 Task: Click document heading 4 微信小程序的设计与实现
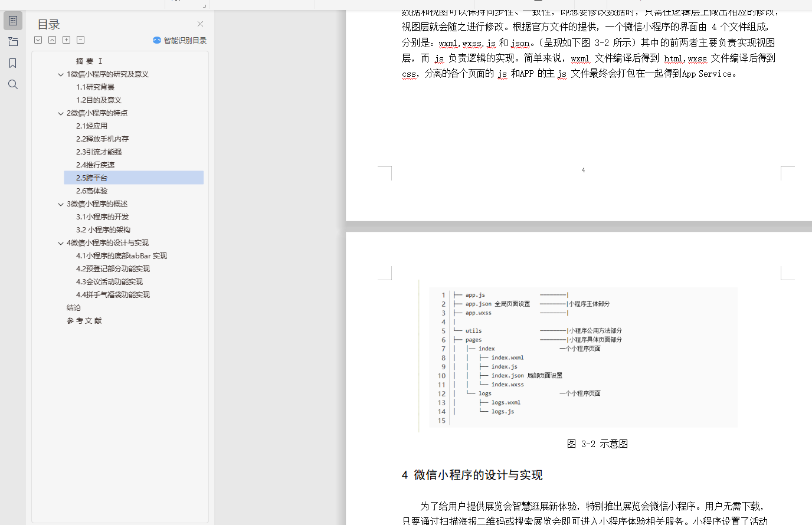[x=472, y=475]
